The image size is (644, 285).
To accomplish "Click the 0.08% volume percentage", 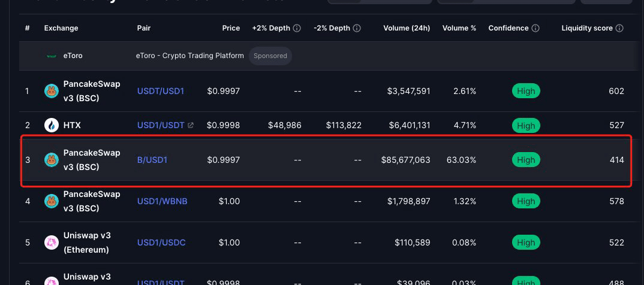I will pyautogui.click(x=464, y=242).
